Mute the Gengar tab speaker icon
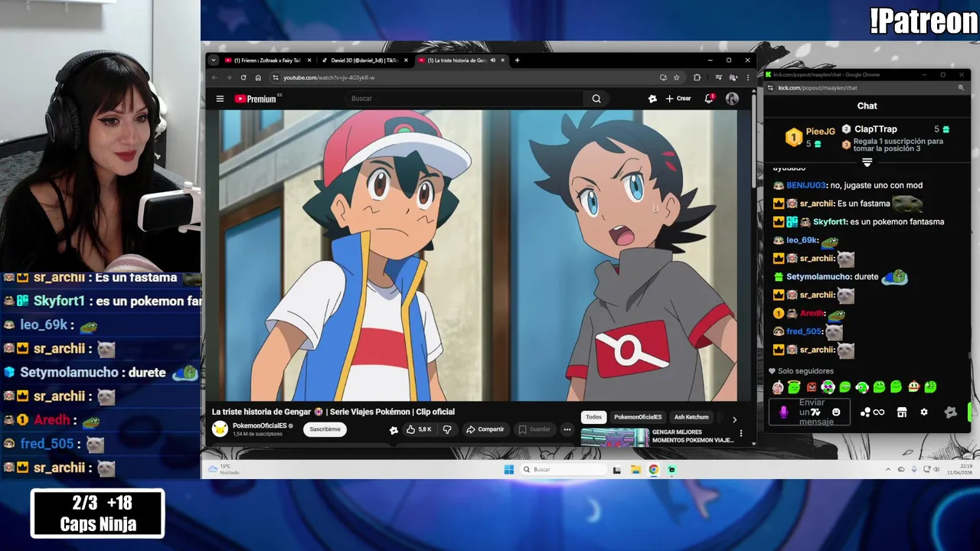980x551 pixels. point(493,60)
